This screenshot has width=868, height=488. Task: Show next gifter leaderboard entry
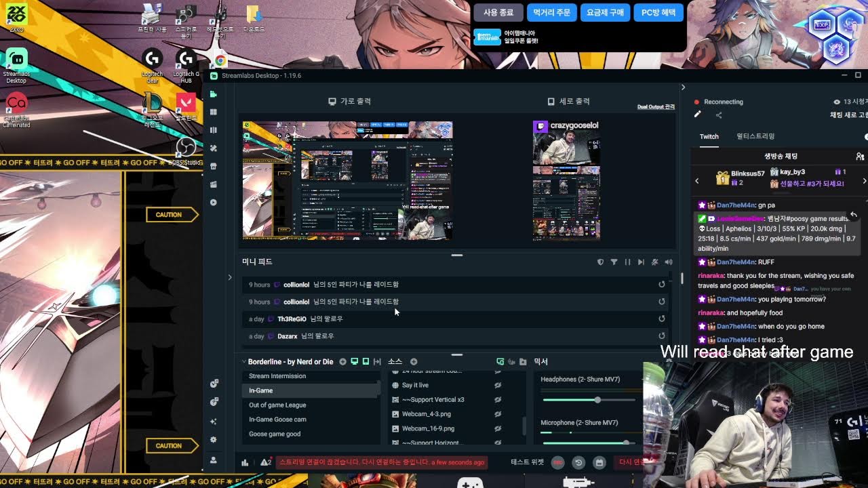point(864,181)
